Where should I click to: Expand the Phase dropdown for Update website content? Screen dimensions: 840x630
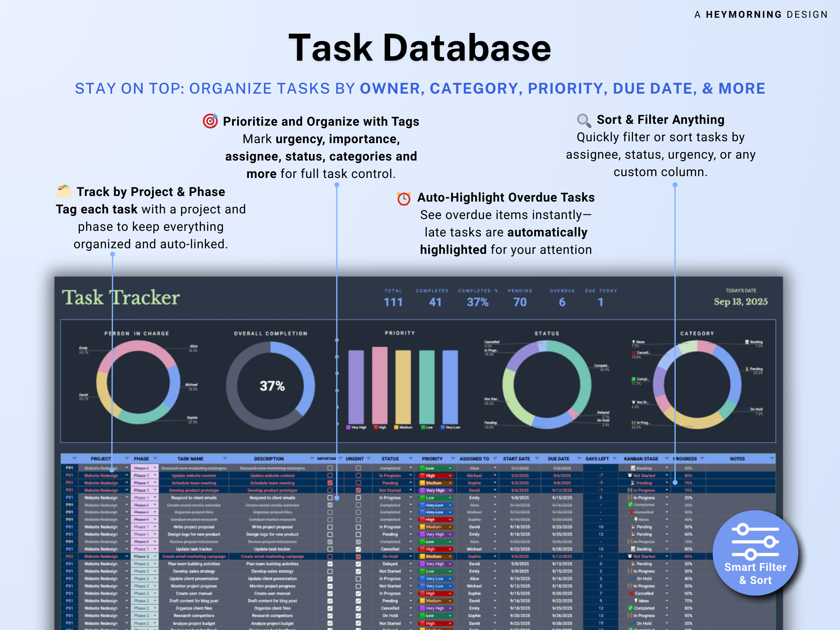(x=155, y=476)
